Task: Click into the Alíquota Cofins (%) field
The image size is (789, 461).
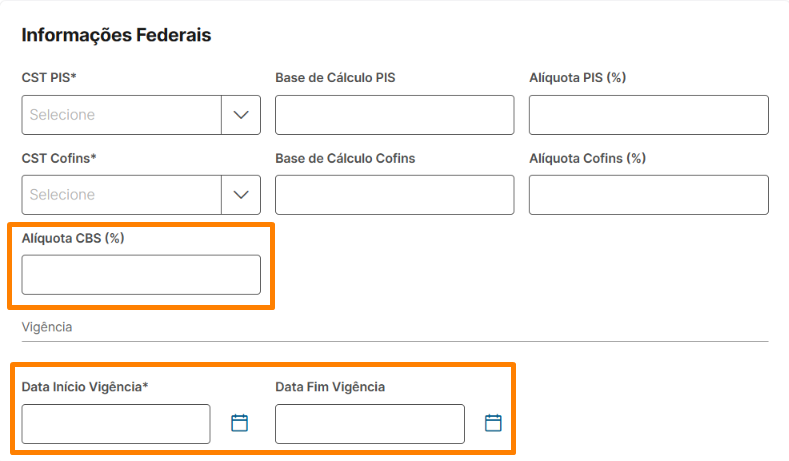Action: tap(648, 195)
